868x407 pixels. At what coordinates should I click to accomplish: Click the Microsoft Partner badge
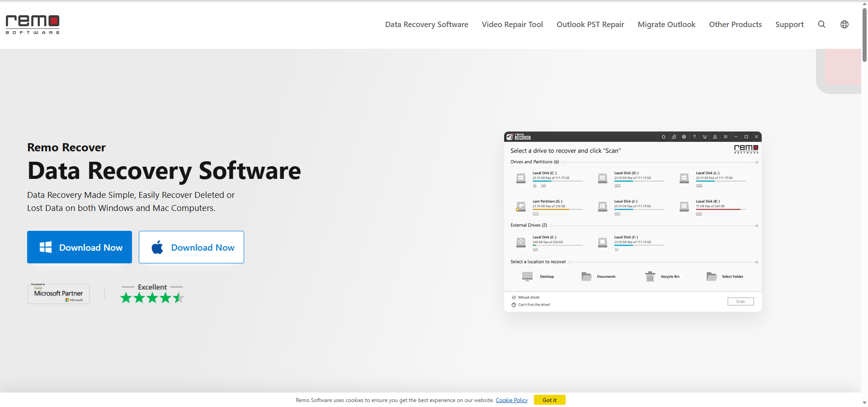59,294
